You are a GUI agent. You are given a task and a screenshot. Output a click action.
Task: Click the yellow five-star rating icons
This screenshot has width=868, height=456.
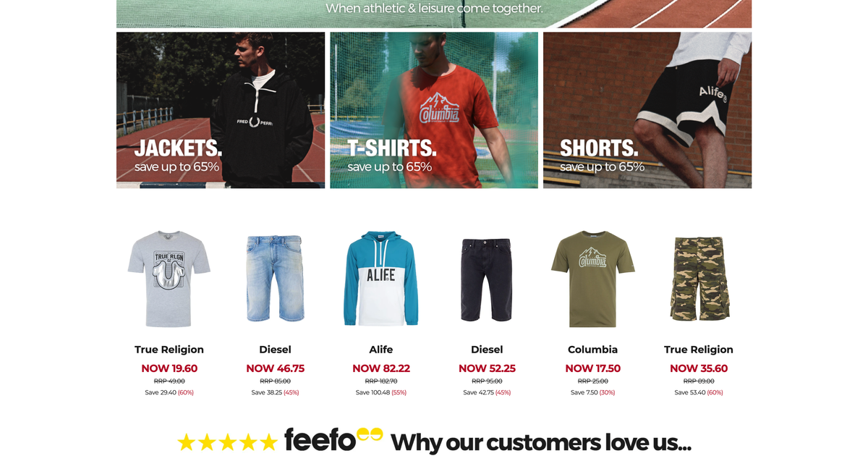coord(228,442)
